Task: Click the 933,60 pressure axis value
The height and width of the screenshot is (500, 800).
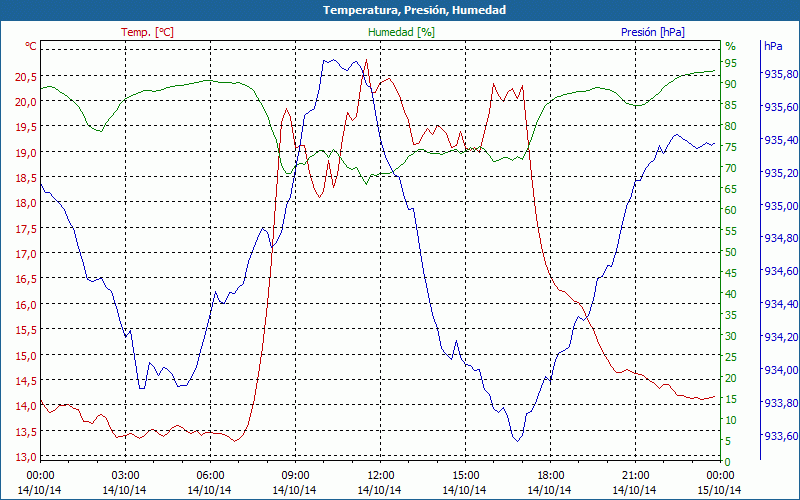Action: point(781,436)
